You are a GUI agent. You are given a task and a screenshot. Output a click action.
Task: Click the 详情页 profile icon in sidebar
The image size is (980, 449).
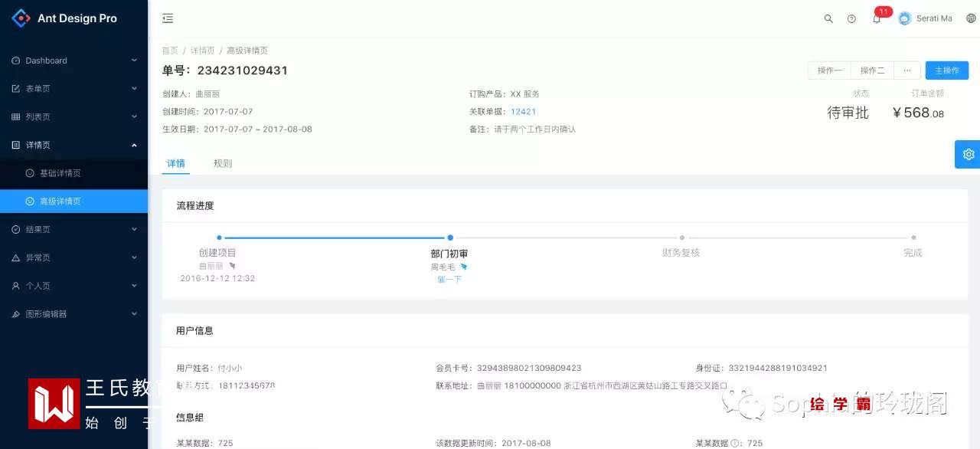click(16, 145)
